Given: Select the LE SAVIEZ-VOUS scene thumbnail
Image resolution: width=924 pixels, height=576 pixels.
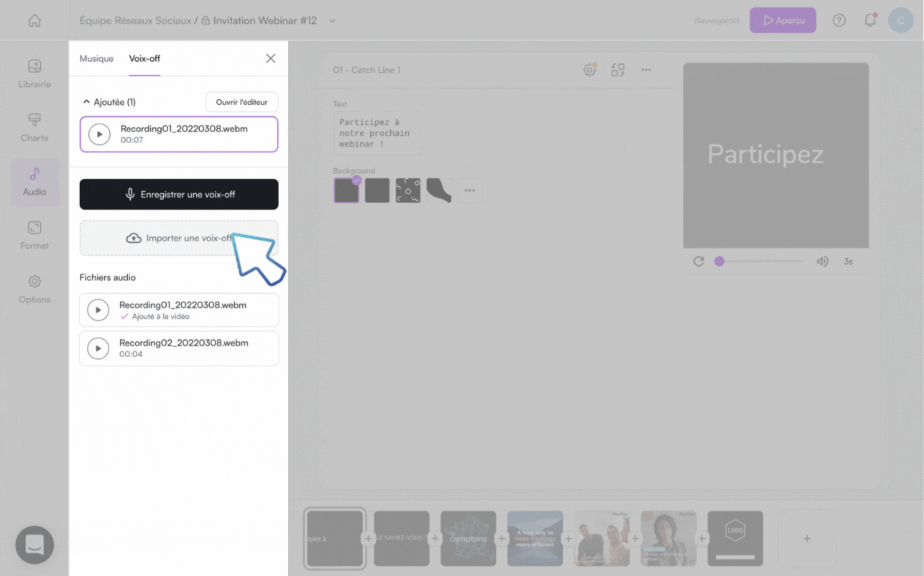Looking at the screenshot, I should [402, 538].
